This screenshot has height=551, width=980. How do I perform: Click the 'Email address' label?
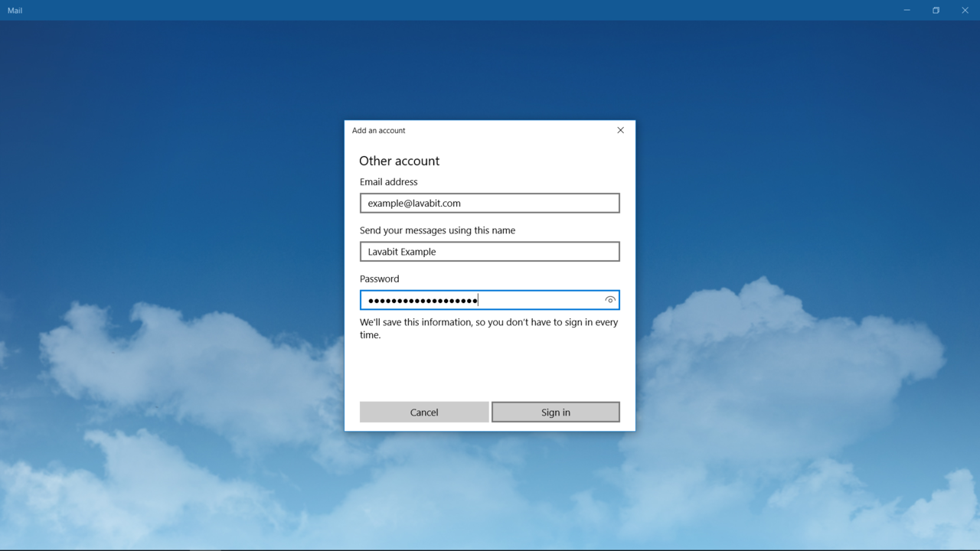(x=389, y=181)
